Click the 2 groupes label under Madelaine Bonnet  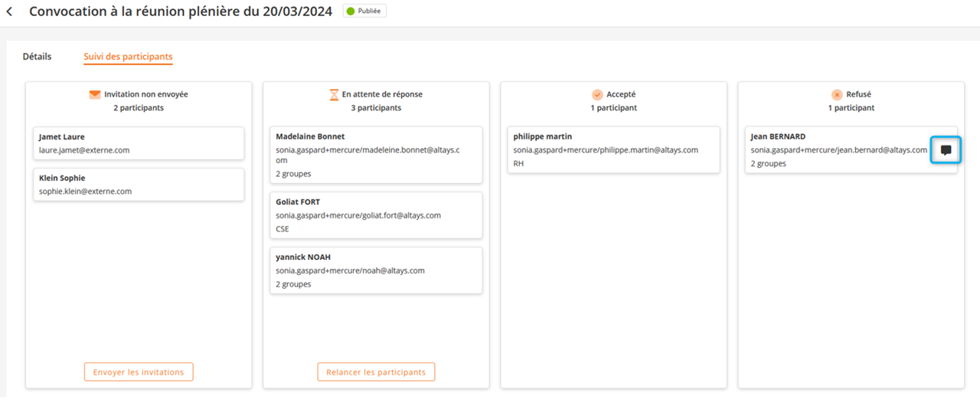(x=293, y=174)
